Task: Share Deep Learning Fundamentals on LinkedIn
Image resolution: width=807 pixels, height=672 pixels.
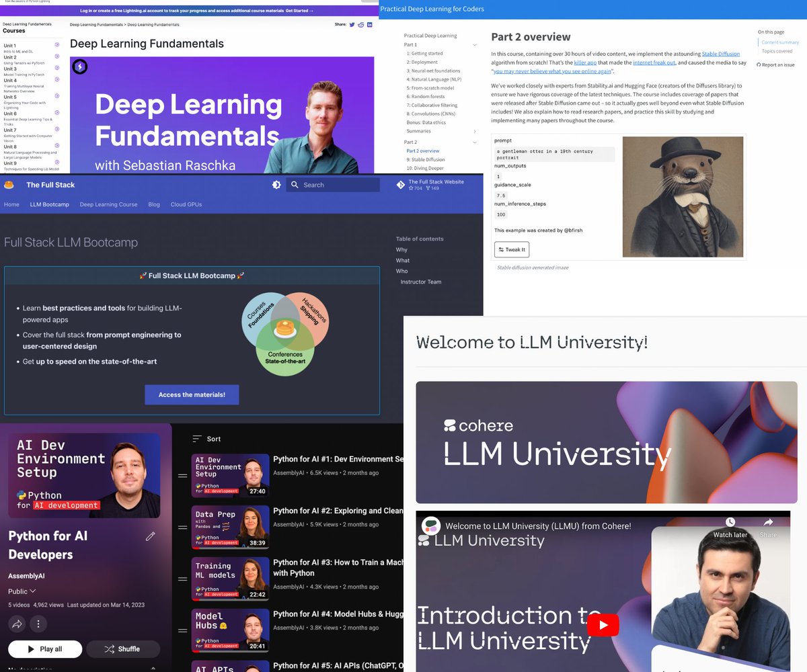Action: click(370, 24)
